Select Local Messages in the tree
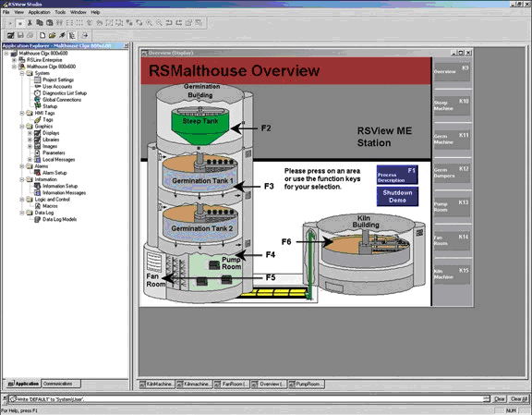The image size is (532, 415). point(59,160)
